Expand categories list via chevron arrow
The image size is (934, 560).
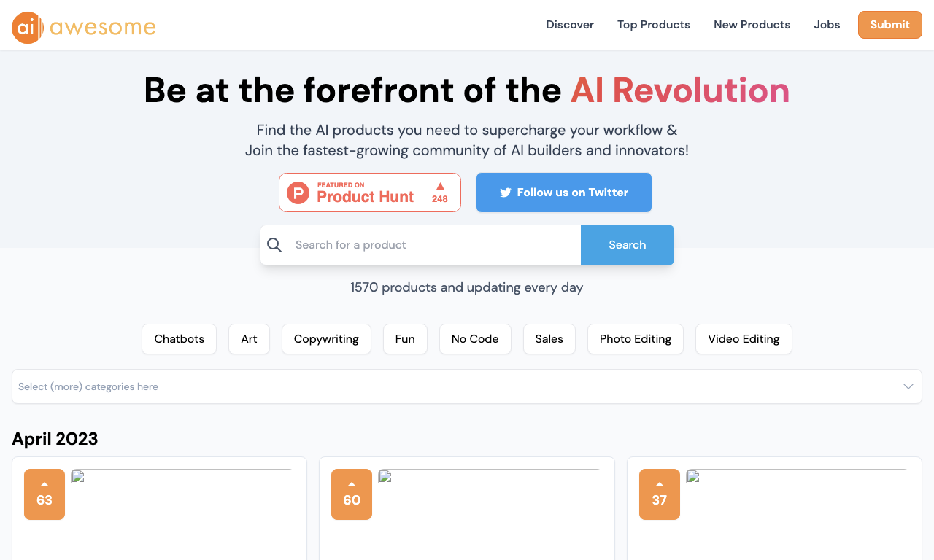click(908, 386)
